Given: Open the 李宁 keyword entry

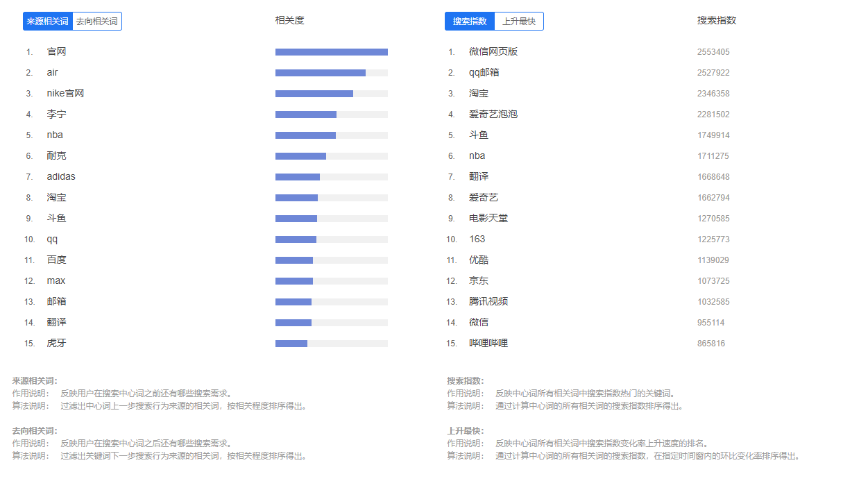Looking at the screenshot, I should (x=56, y=115).
